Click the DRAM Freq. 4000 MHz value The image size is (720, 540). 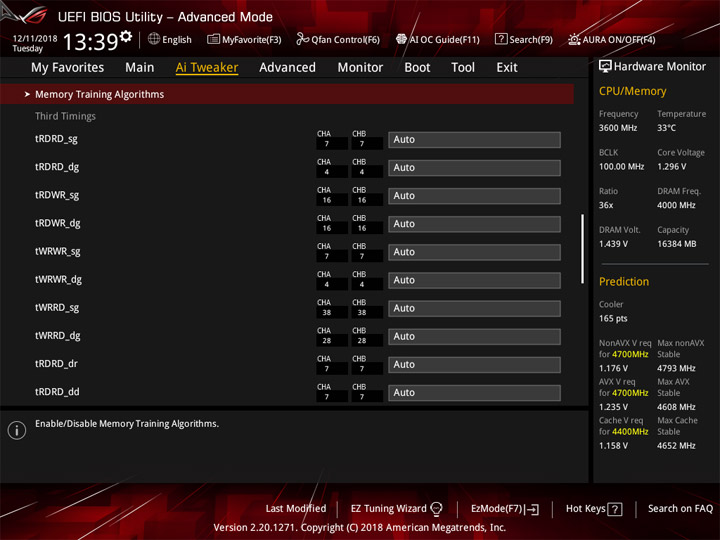676,205
